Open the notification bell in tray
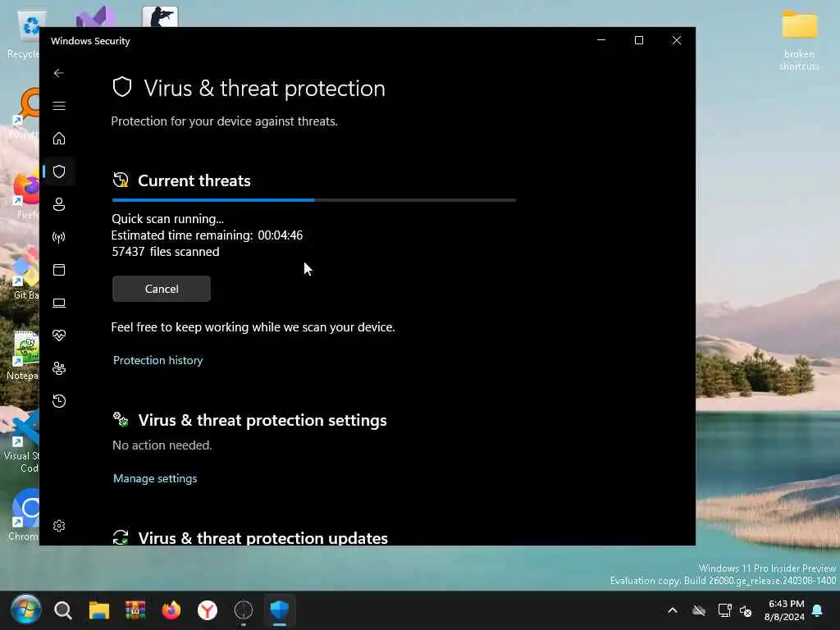The width and height of the screenshot is (840, 630). tap(818, 610)
